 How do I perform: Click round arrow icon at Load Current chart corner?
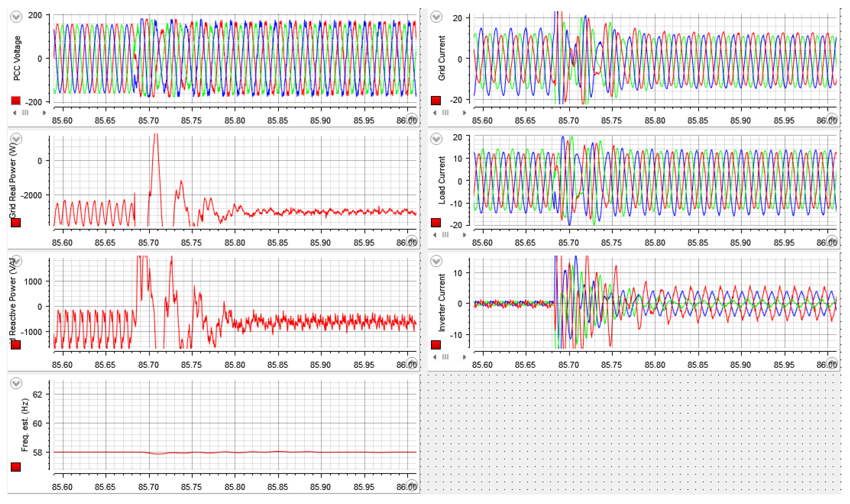pos(832,241)
